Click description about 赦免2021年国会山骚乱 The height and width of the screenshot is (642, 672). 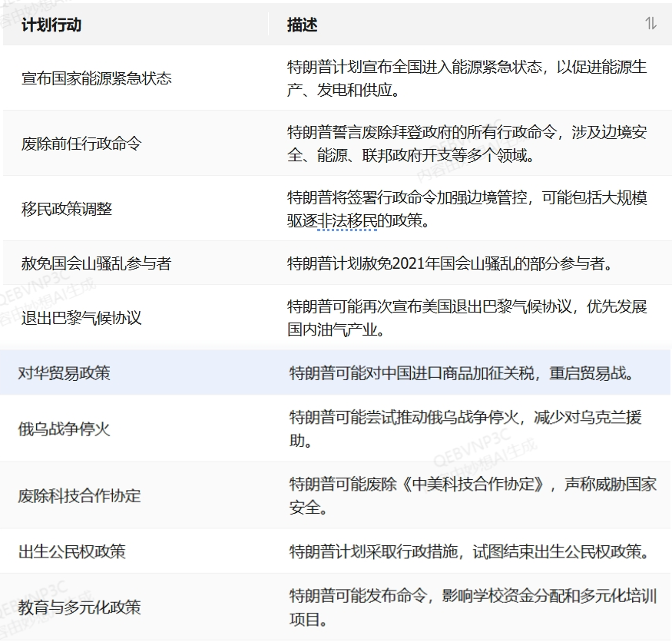coord(449,263)
